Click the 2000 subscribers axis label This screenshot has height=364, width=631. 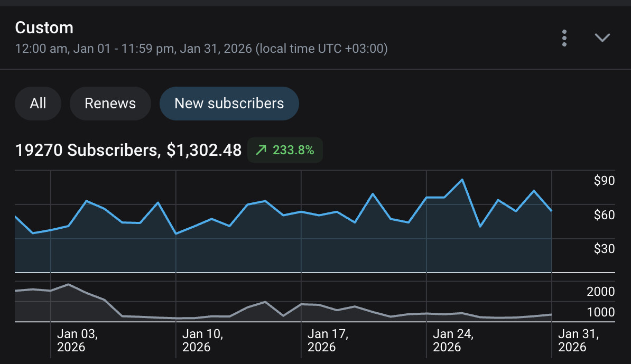click(600, 292)
